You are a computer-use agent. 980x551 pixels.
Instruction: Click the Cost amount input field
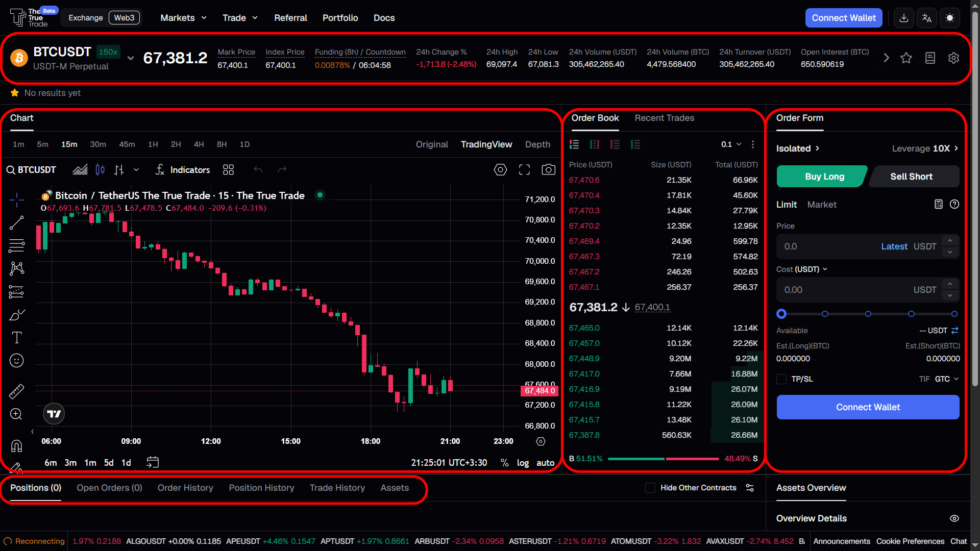868,290
